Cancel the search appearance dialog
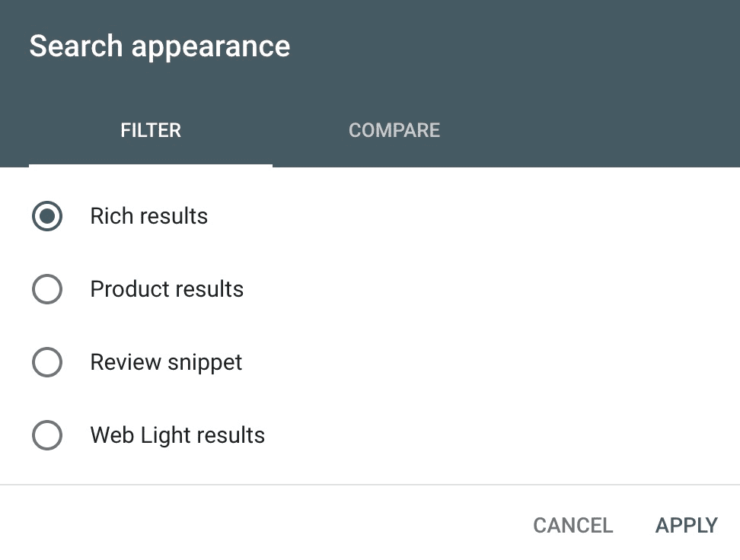Viewport: 740px width, 560px height. [573, 525]
